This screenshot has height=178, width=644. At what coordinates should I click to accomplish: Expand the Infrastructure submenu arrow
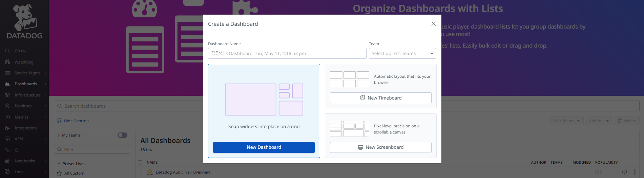point(46,95)
